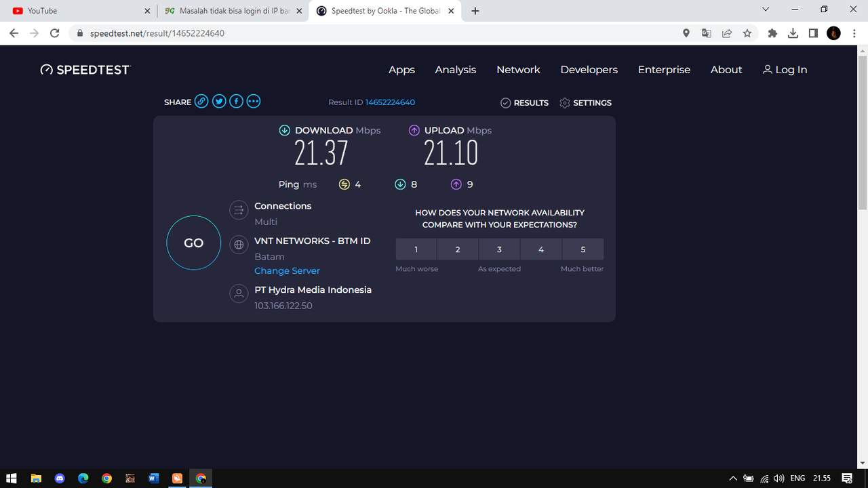
Task: Copy the result link via the share link icon
Action: 201,102
